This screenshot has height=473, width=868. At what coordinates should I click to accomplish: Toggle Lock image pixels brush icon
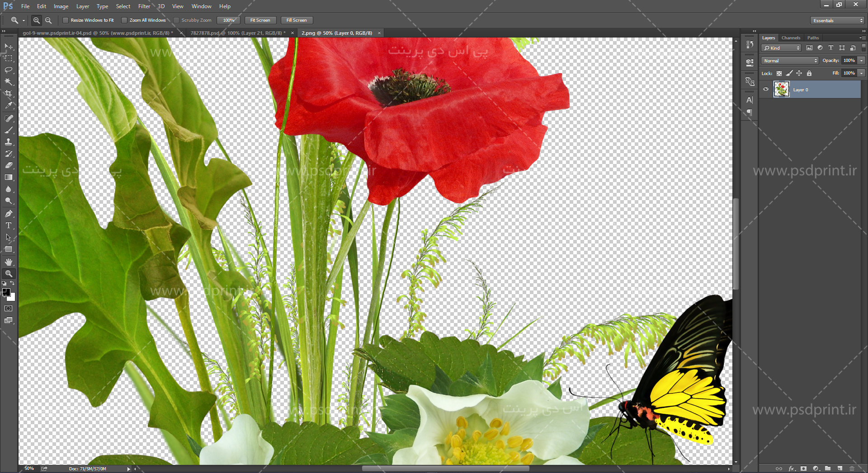point(789,73)
